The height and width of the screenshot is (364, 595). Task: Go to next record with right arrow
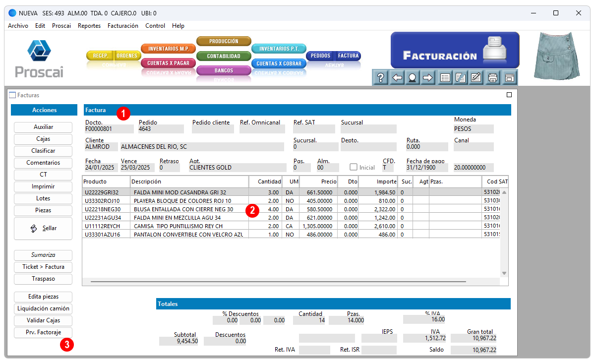point(428,78)
